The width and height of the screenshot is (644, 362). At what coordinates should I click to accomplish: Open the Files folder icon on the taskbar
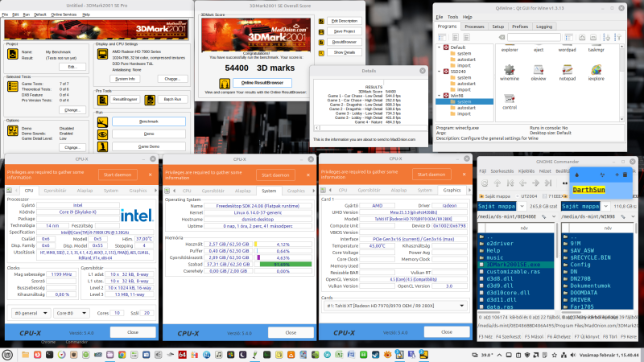point(26,355)
